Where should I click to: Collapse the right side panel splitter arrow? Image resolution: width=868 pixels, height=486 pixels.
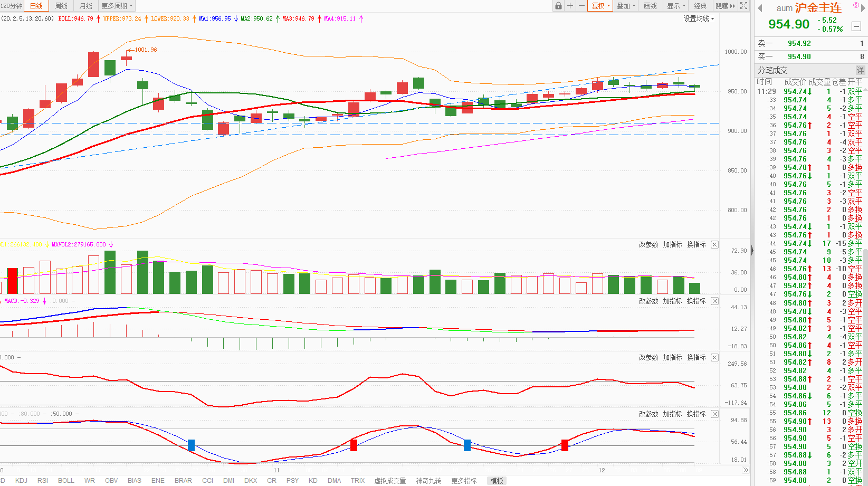coord(752,251)
